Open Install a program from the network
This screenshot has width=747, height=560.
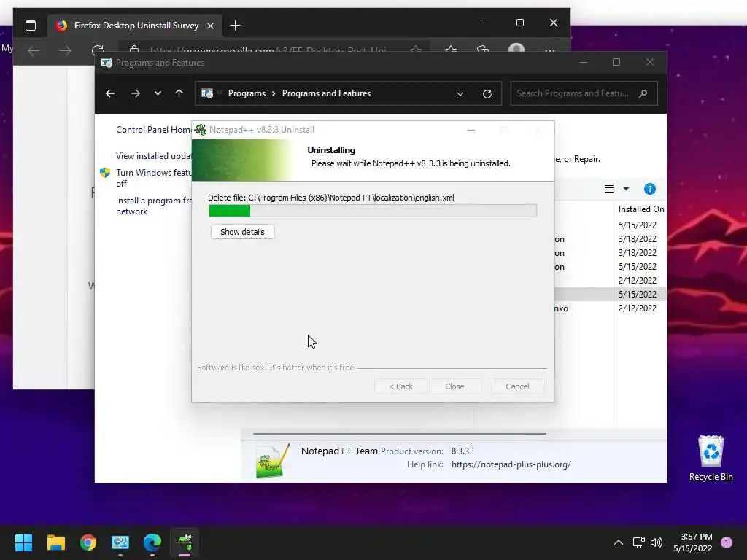(153, 206)
